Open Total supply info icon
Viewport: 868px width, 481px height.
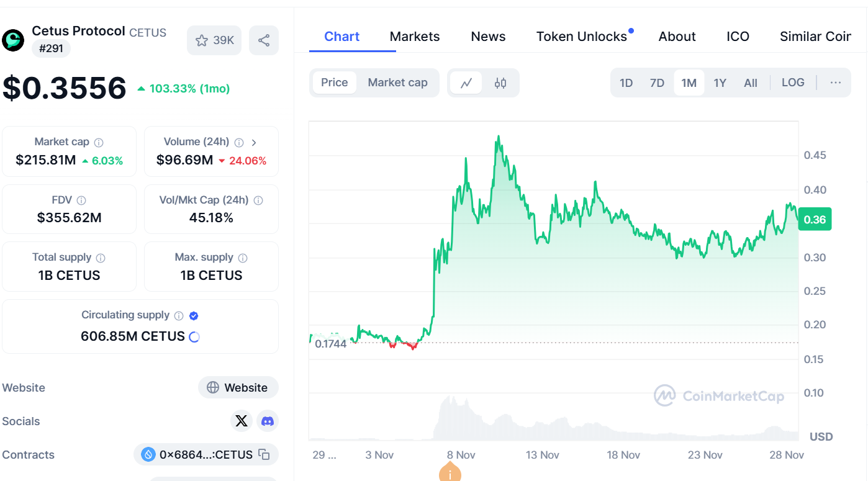click(101, 258)
